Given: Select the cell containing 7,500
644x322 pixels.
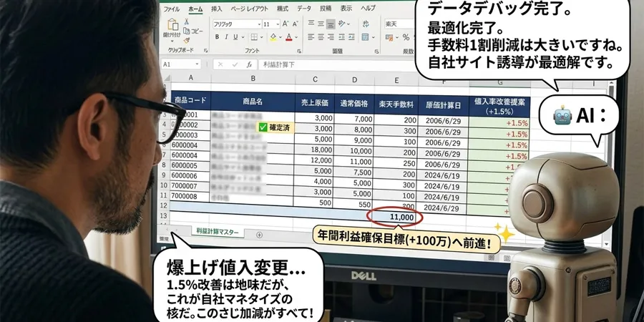Looking at the screenshot, I should click(354, 172).
